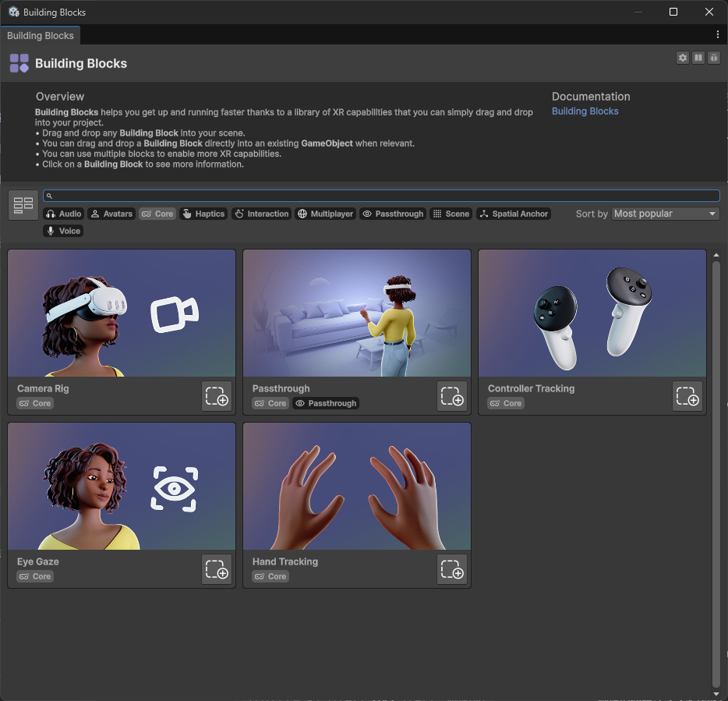Click the Core tag on Camera Rig card
Screen dimensions: 728x701
pos(35,403)
